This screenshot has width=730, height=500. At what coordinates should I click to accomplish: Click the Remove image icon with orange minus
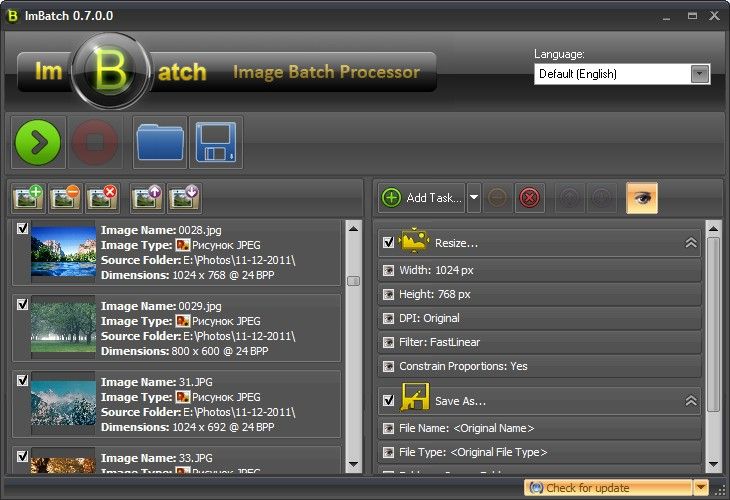pyautogui.click(x=65, y=197)
